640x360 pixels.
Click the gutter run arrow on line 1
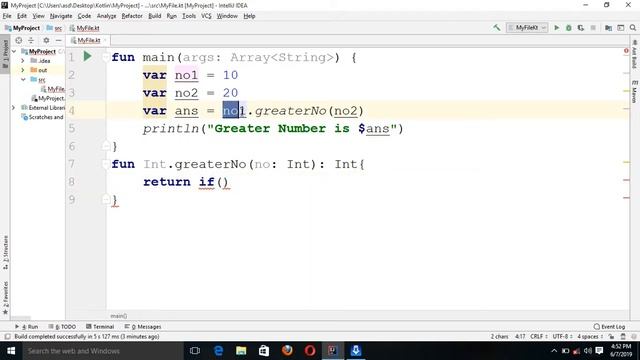pos(87,56)
